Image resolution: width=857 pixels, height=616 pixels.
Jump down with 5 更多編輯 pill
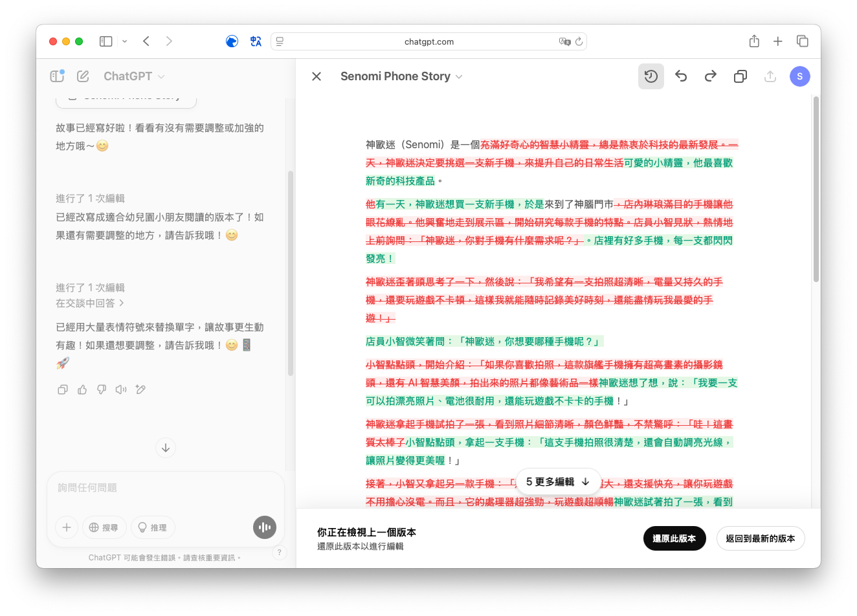coord(557,481)
